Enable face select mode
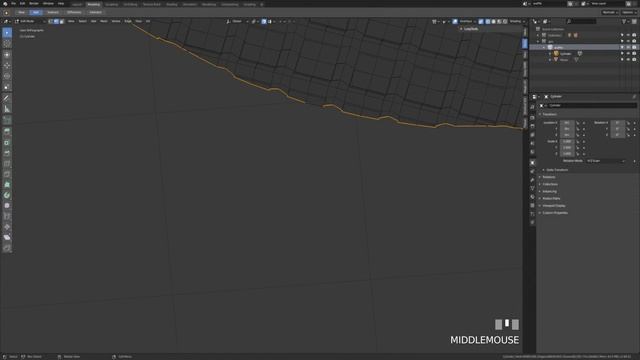Image resolution: width=640 pixels, height=360 pixels. point(62,21)
